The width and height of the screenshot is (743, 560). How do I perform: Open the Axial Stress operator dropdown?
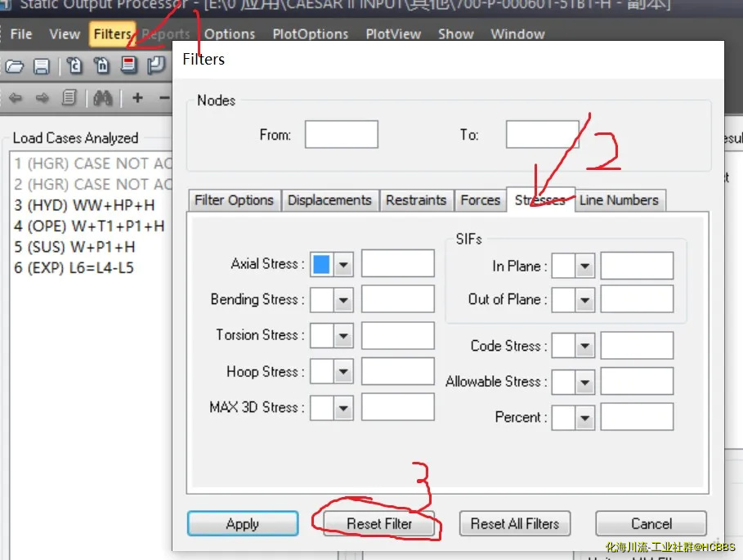tap(343, 264)
